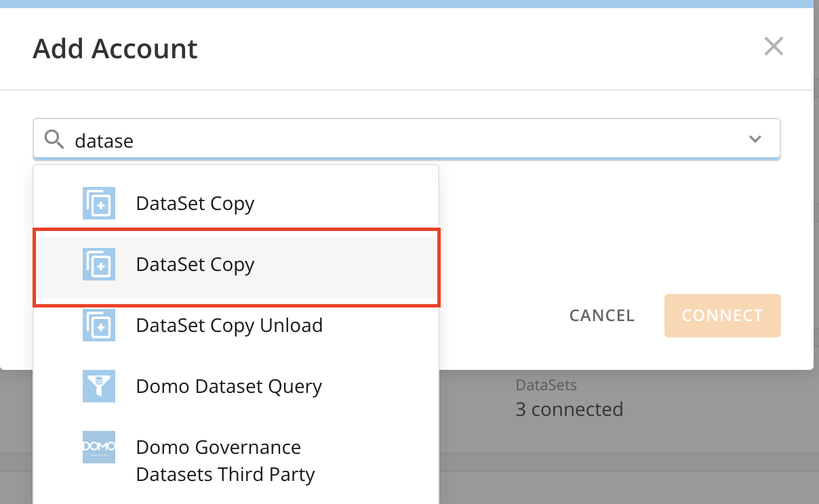Click the Domo Governance Datasets Third Party logo
819x504 pixels.
tap(99, 447)
